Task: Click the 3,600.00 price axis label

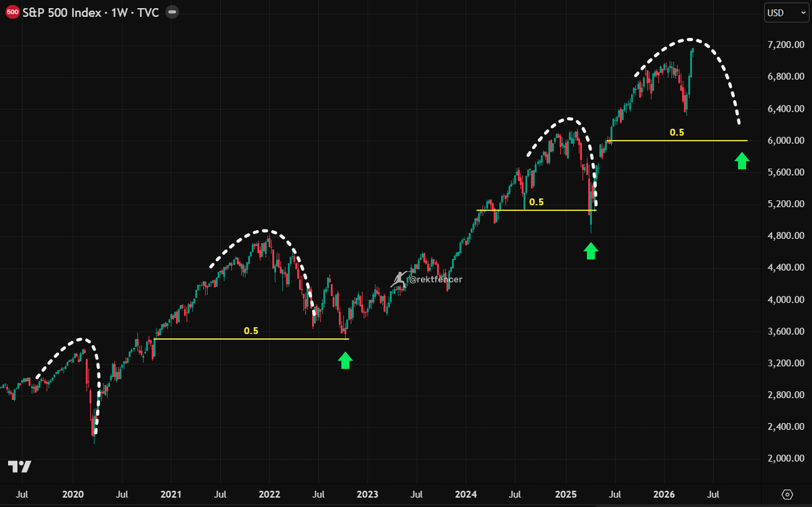Action: point(786,332)
